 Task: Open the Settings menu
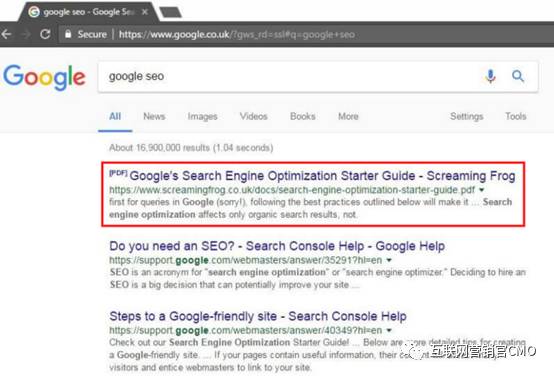click(x=466, y=117)
